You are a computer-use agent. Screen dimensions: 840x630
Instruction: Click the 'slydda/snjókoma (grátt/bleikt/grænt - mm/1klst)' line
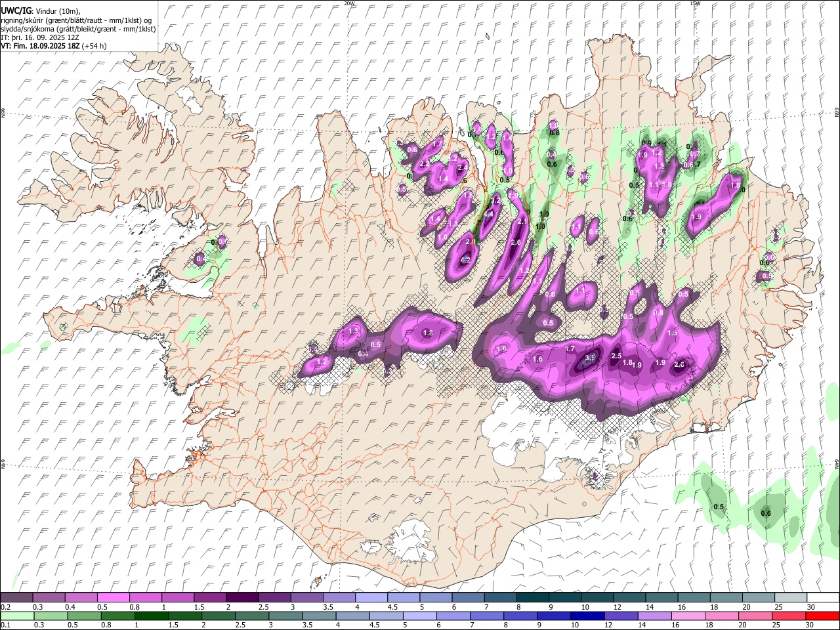point(78,29)
